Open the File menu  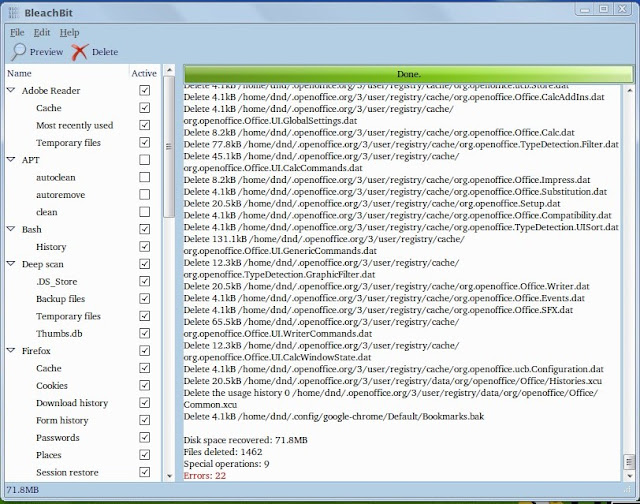17,33
